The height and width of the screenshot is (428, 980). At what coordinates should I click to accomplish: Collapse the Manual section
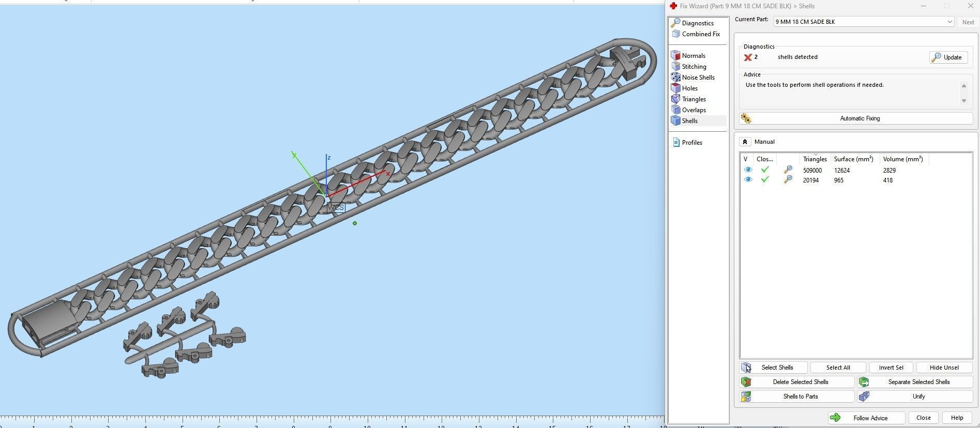(745, 142)
